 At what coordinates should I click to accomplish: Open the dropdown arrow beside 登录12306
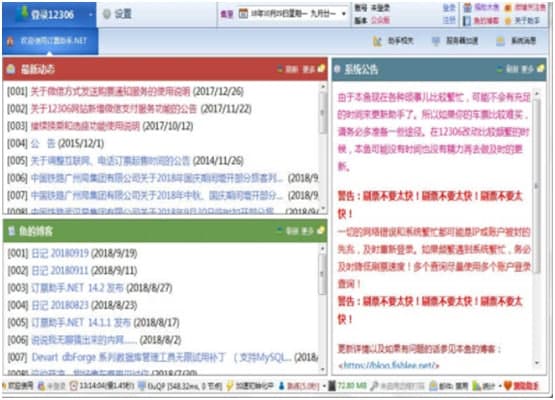[x=91, y=15]
